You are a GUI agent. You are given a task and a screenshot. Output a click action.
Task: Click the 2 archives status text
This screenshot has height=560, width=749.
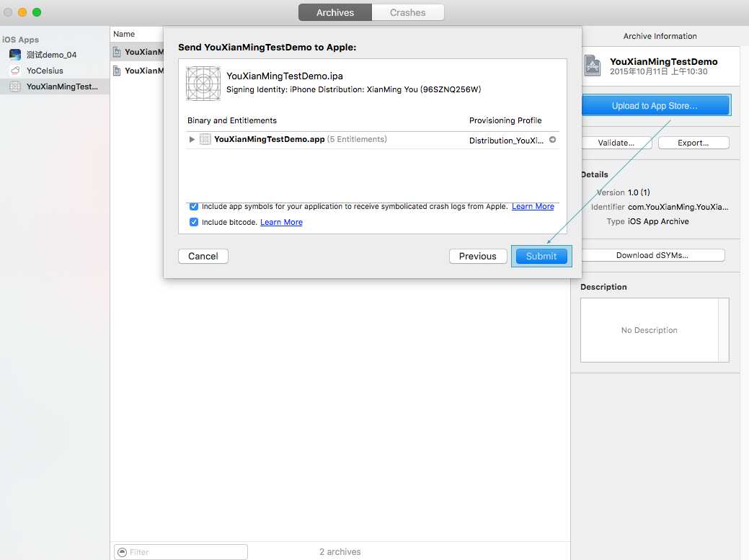[x=340, y=552]
